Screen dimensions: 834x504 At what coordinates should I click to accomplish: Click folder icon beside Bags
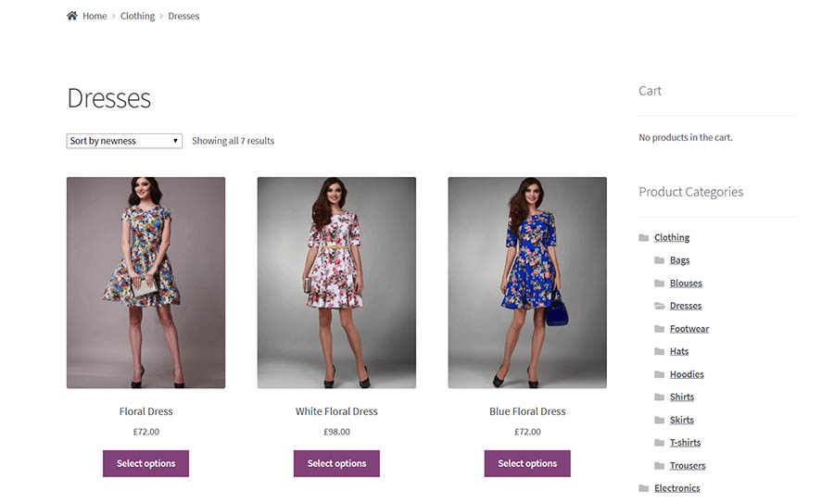pyautogui.click(x=660, y=260)
